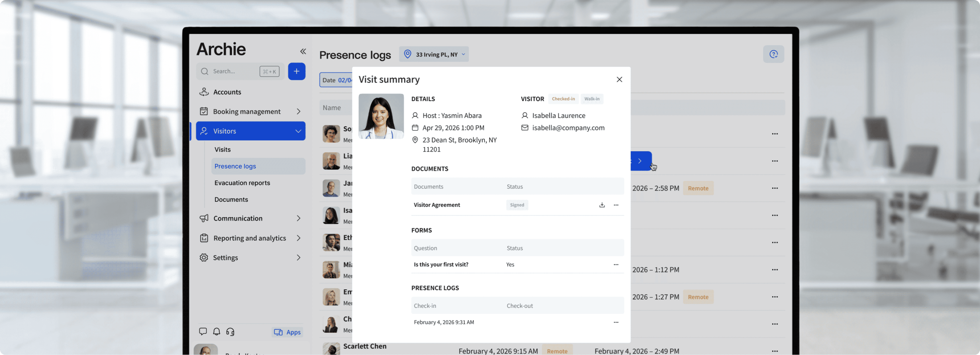
Task: Open help via question mark icon
Action: pyautogui.click(x=773, y=54)
